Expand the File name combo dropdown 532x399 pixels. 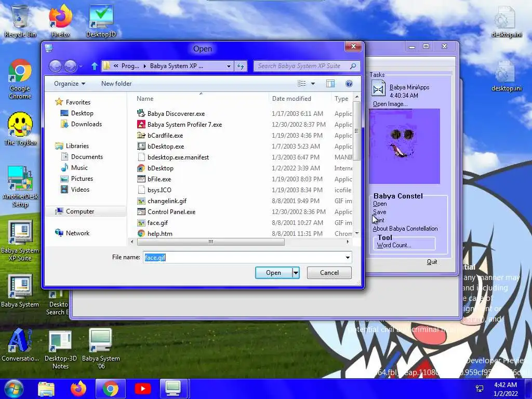tap(348, 258)
